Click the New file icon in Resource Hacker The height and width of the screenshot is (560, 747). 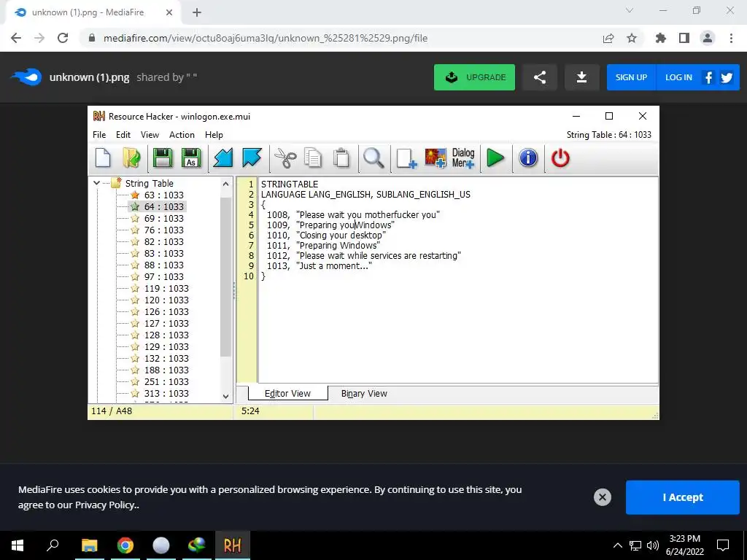point(103,158)
